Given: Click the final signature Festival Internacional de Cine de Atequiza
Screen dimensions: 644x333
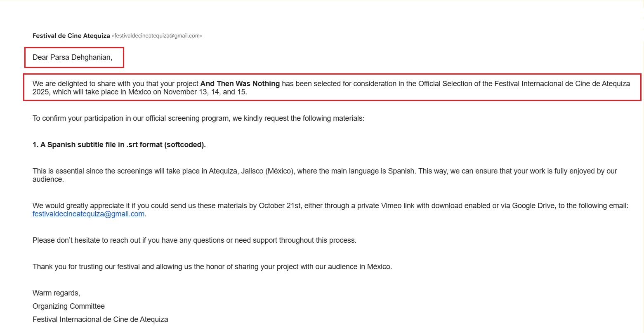Looking at the screenshot, I should (x=100, y=319).
